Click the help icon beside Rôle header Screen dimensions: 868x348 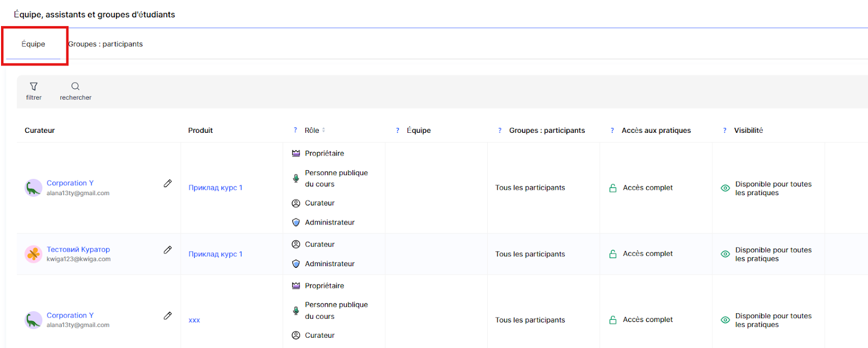tap(295, 130)
